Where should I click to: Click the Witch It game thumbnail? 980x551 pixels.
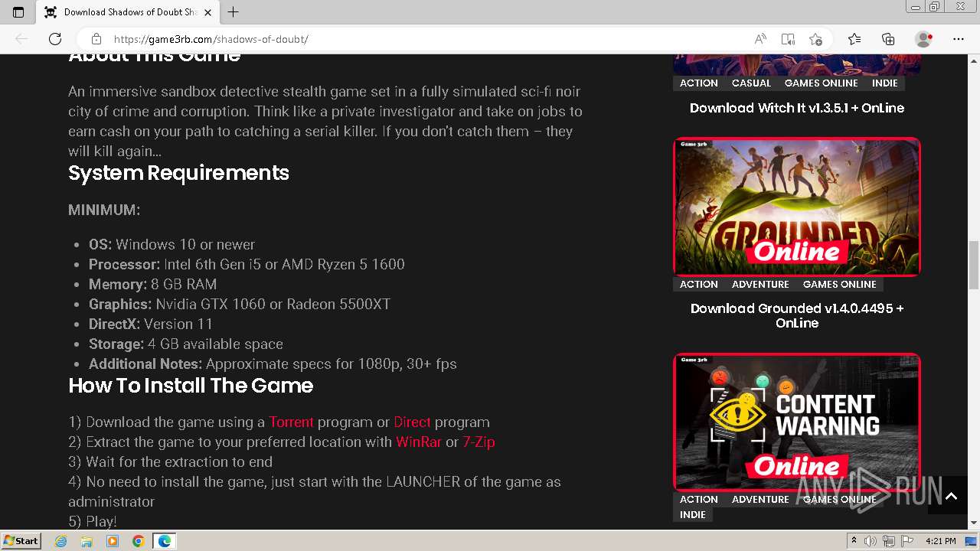[797, 64]
